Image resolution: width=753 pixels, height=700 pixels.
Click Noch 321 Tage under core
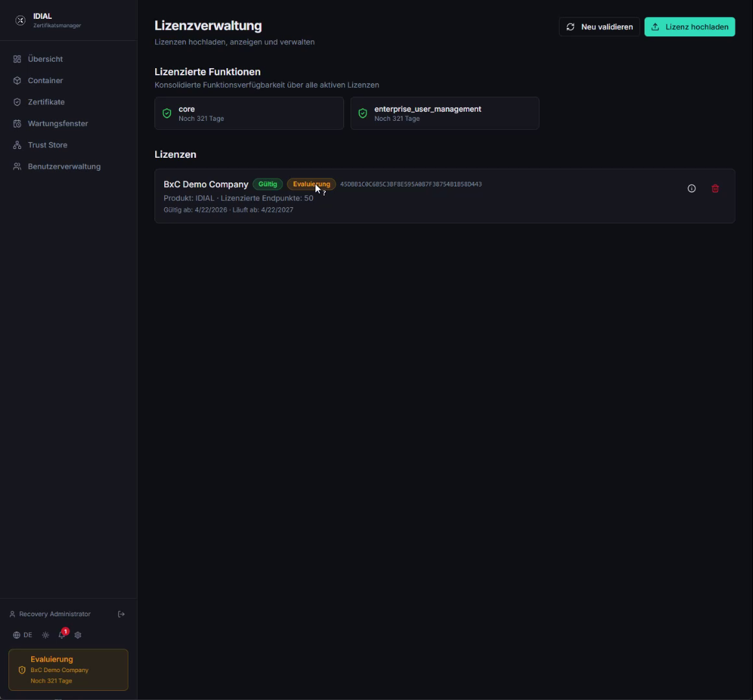click(201, 119)
